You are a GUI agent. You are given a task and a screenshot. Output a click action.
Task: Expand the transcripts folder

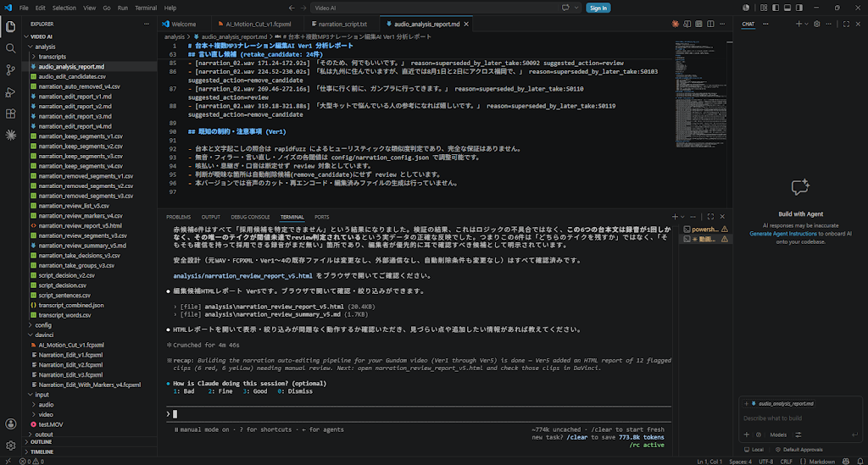(52, 57)
